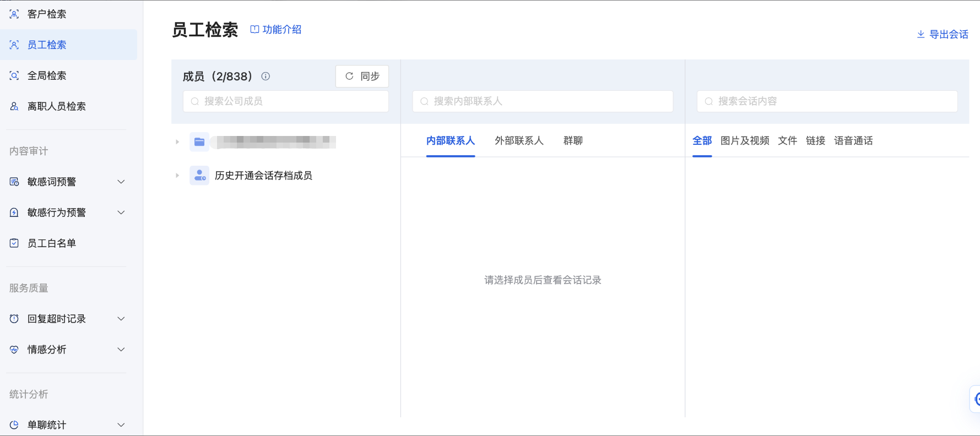
Task: Select the 文件 filter tab
Action: [x=788, y=141]
